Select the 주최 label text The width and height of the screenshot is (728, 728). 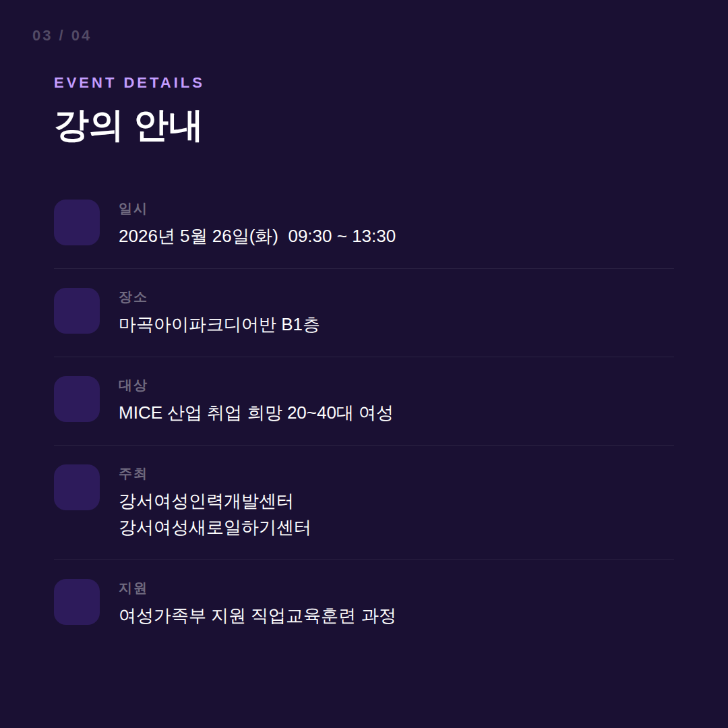133,474
